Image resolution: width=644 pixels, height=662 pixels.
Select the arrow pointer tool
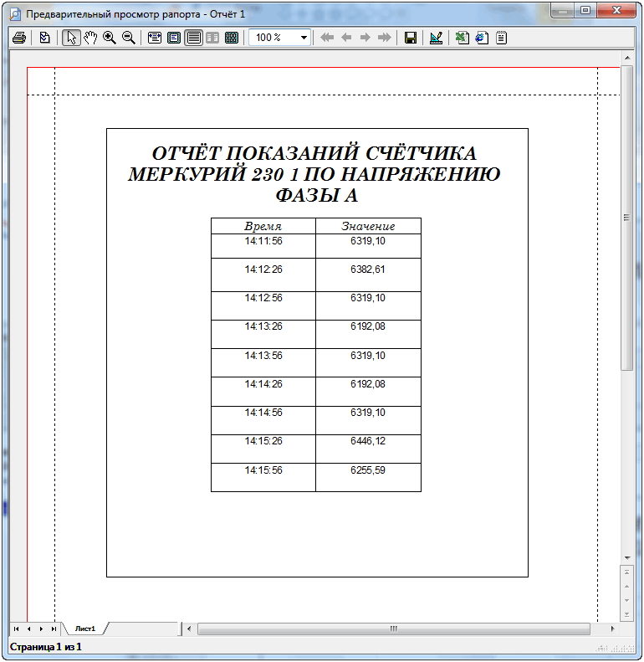click(71, 38)
